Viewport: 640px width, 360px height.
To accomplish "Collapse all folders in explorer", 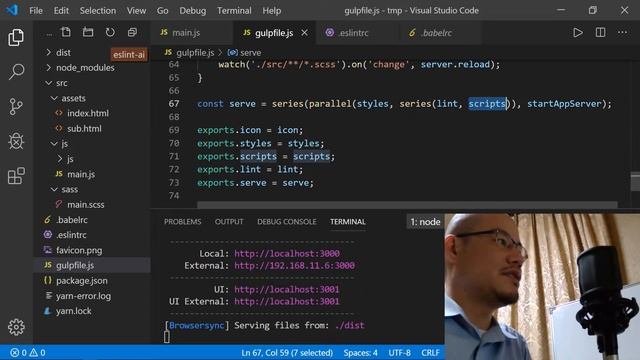I will (x=132, y=32).
